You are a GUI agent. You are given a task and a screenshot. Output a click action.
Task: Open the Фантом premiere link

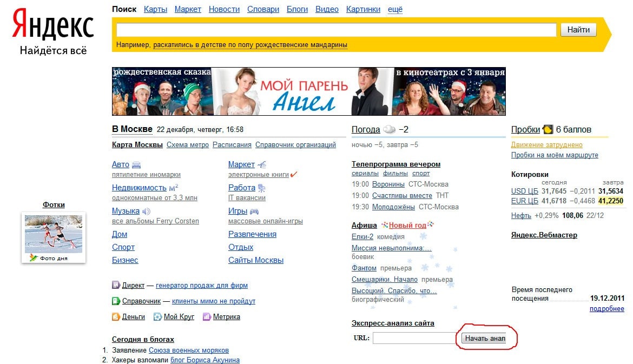364,268
